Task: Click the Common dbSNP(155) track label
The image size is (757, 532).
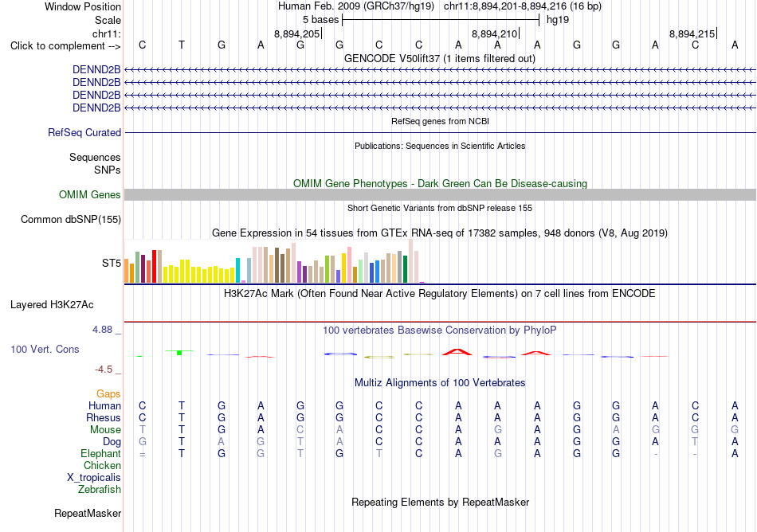Action: click(x=70, y=220)
